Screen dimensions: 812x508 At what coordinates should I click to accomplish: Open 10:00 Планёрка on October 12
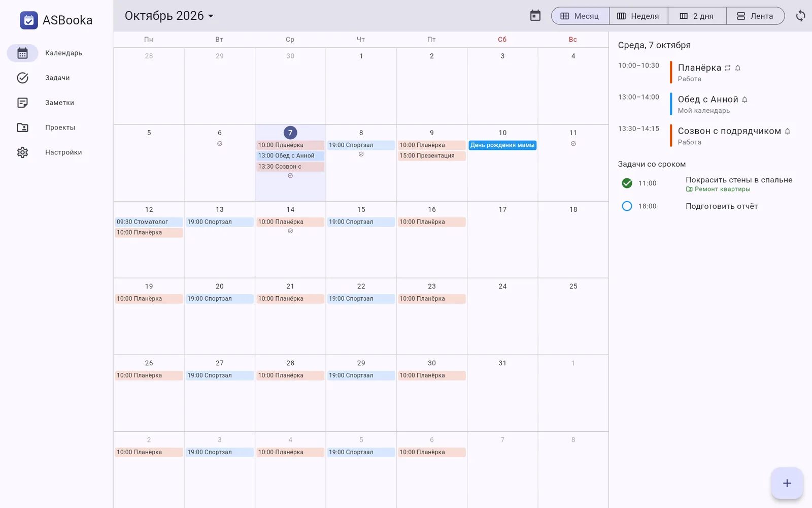pos(149,233)
